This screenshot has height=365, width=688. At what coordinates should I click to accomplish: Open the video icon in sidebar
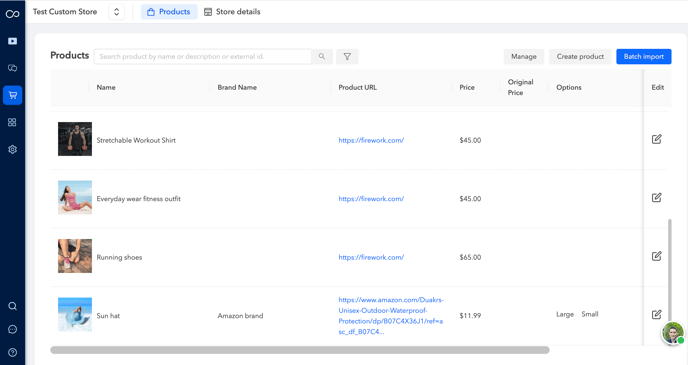(x=12, y=41)
